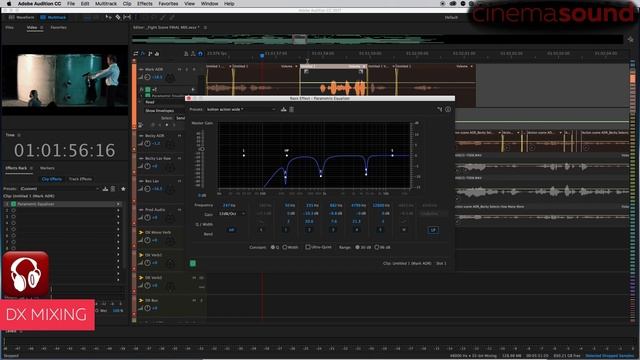Click the track EQ icon

(x=157, y=53)
